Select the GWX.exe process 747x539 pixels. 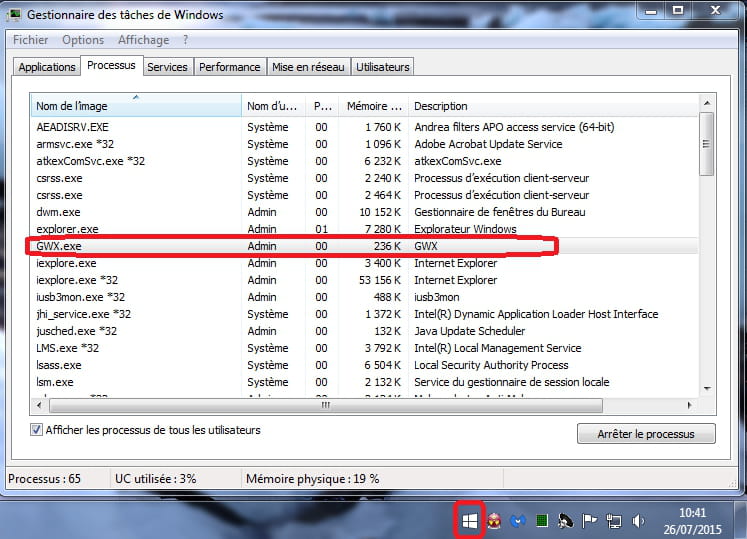click(364, 246)
